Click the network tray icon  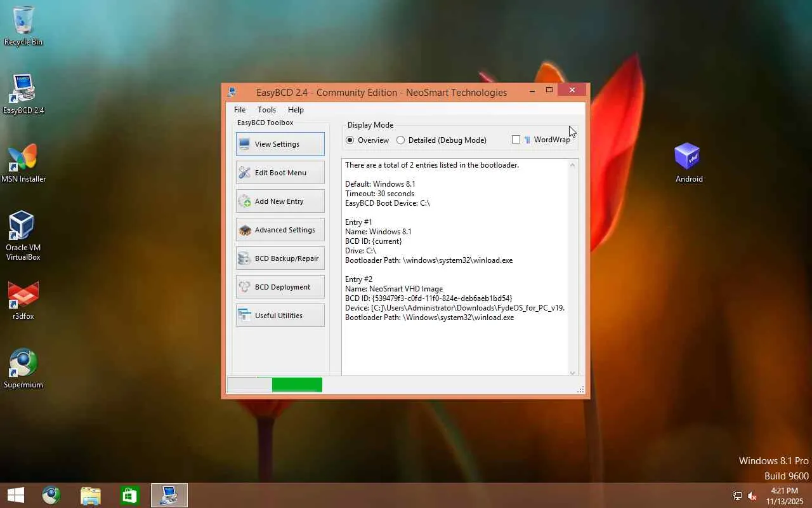737,496
